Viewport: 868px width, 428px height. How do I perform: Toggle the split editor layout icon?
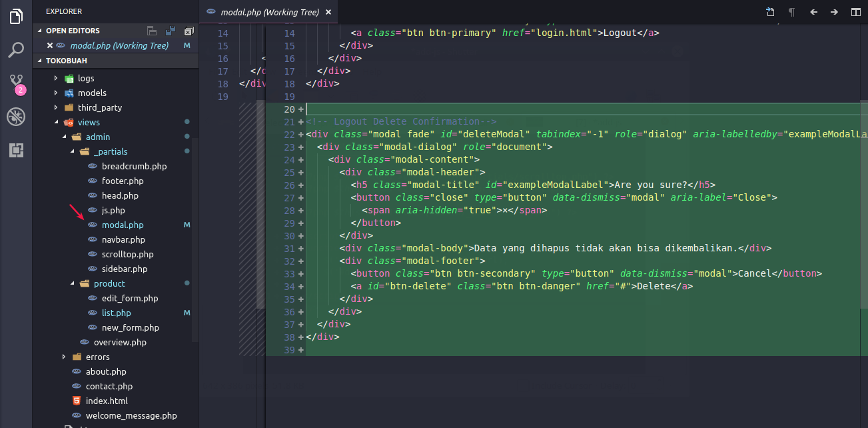[855, 12]
